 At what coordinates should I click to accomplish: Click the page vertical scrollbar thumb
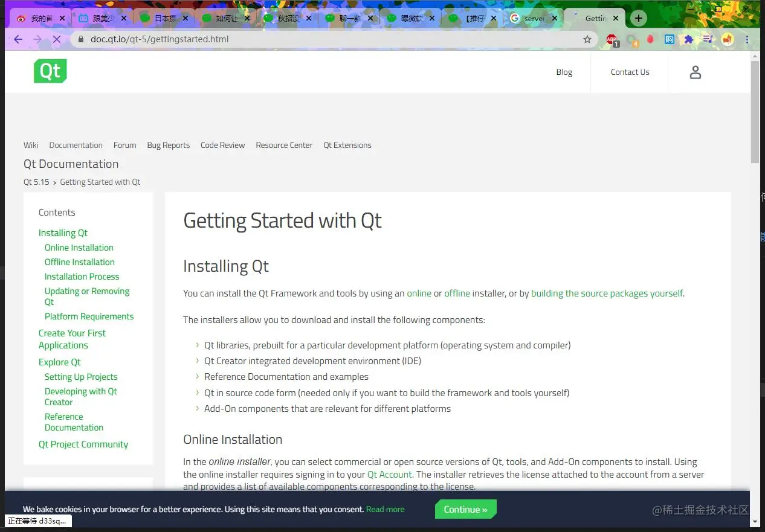755,111
